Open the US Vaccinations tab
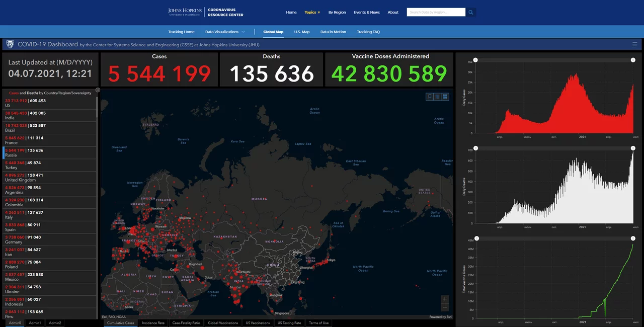Viewport: 644px width, 327px height. coord(258,323)
